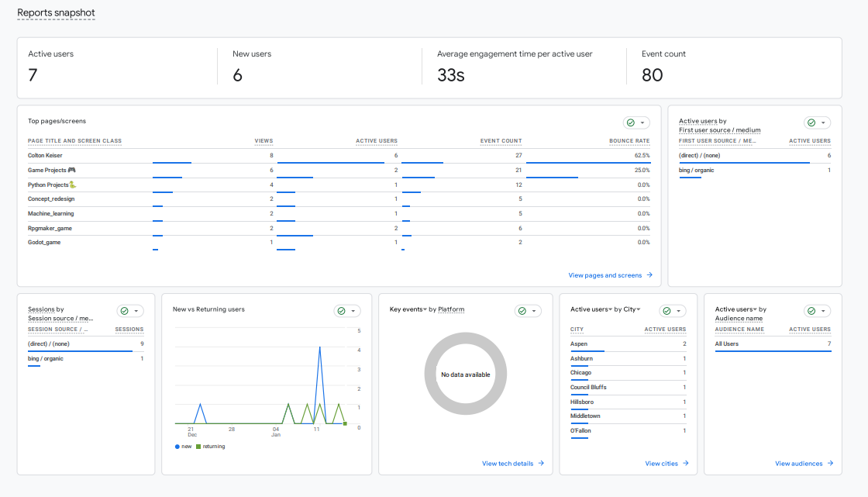The width and height of the screenshot is (868, 497).
Task: Click the data-quality icon on First user source card
Action: [812, 123]
